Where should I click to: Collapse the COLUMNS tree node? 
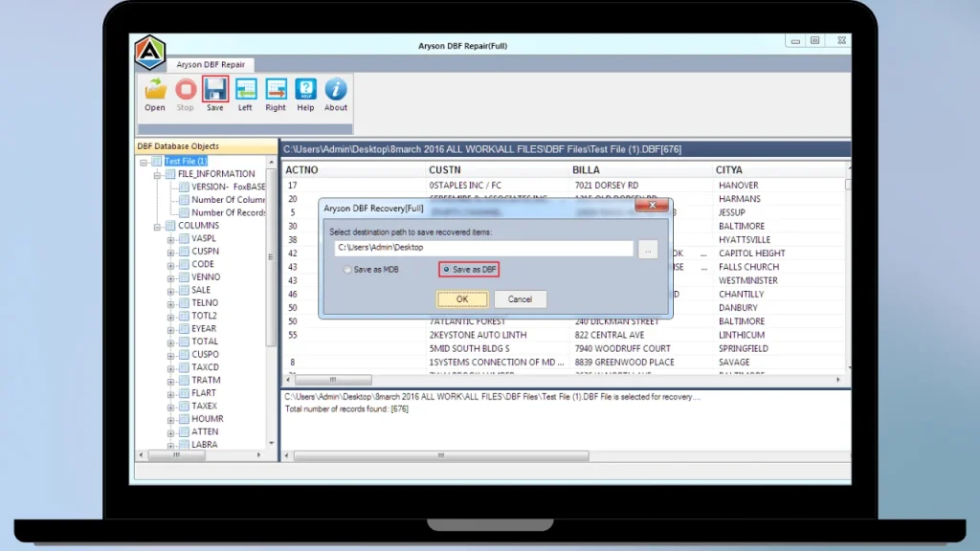(158, 226)
